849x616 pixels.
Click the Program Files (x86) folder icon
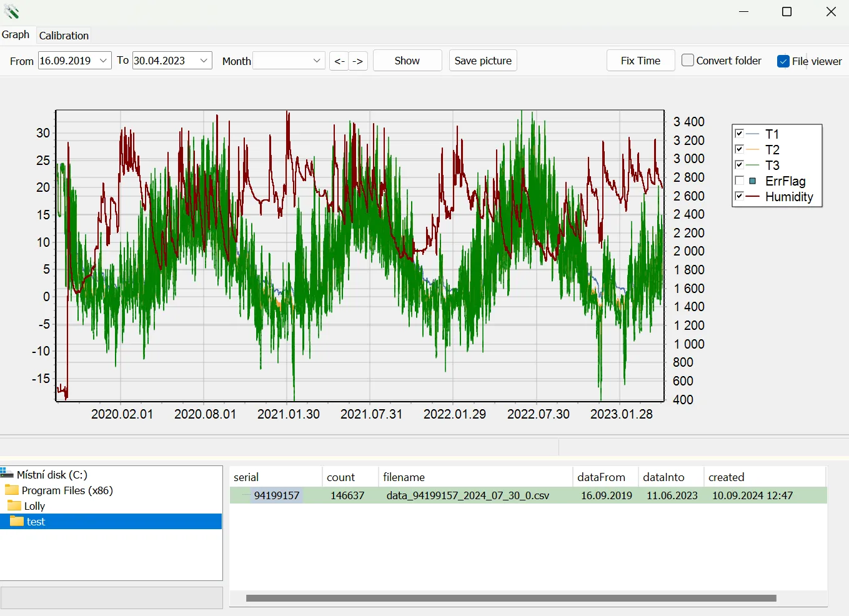[12, 490]
